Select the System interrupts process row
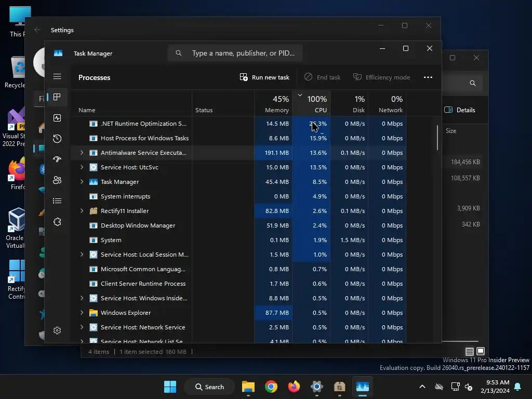The width and height of the screenshot is (532, 399). pos(238,196)
